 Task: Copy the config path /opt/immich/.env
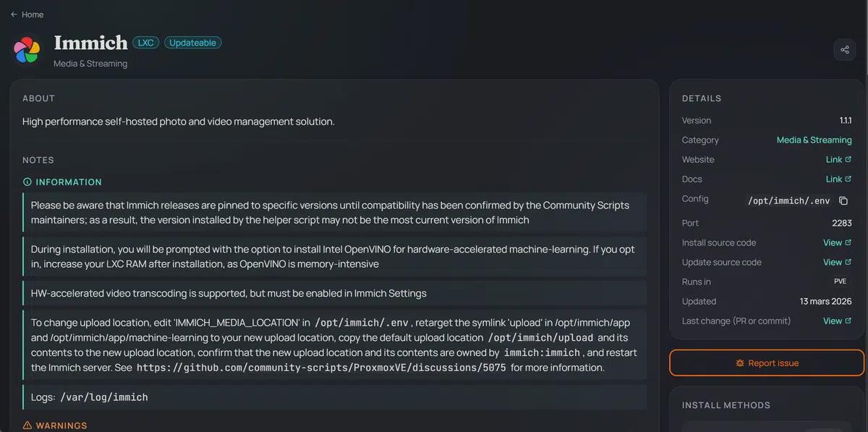(x=843, y=200)
